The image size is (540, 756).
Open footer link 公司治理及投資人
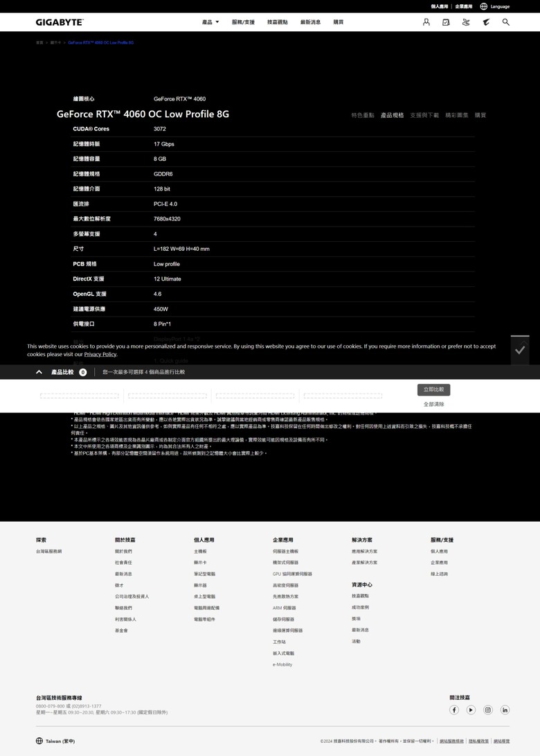[132, 597]
